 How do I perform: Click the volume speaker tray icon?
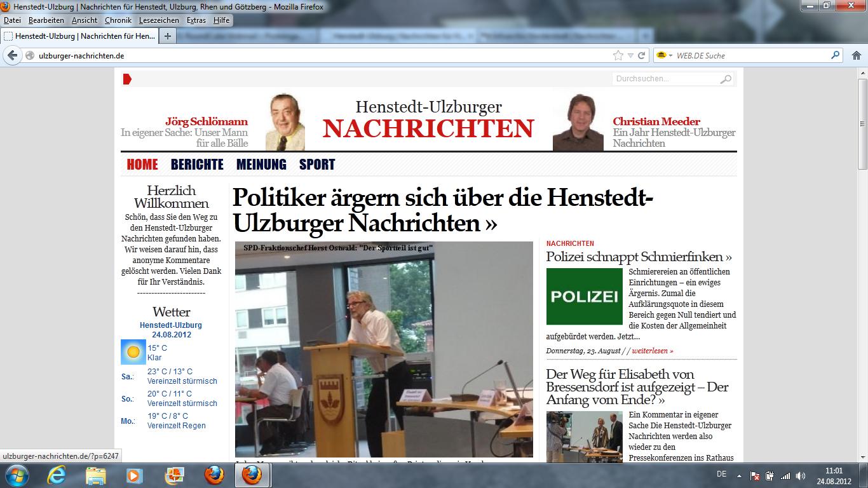801,475
